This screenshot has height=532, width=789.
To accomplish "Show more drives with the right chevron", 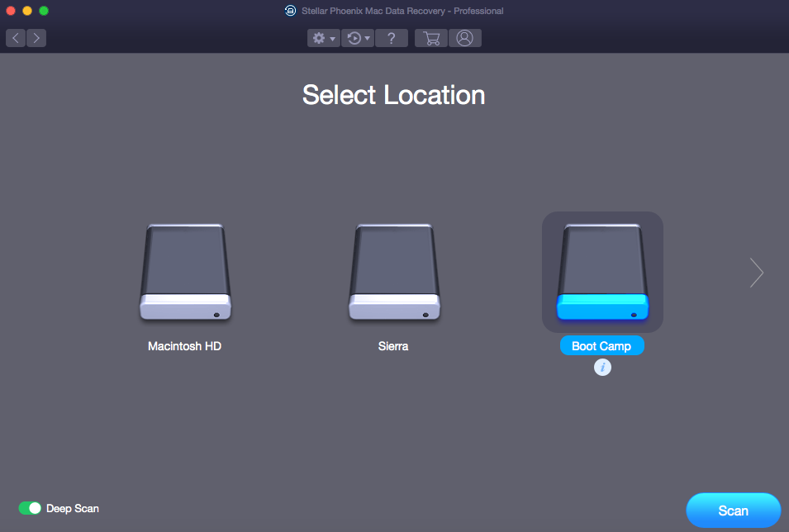I will point(756,273).
